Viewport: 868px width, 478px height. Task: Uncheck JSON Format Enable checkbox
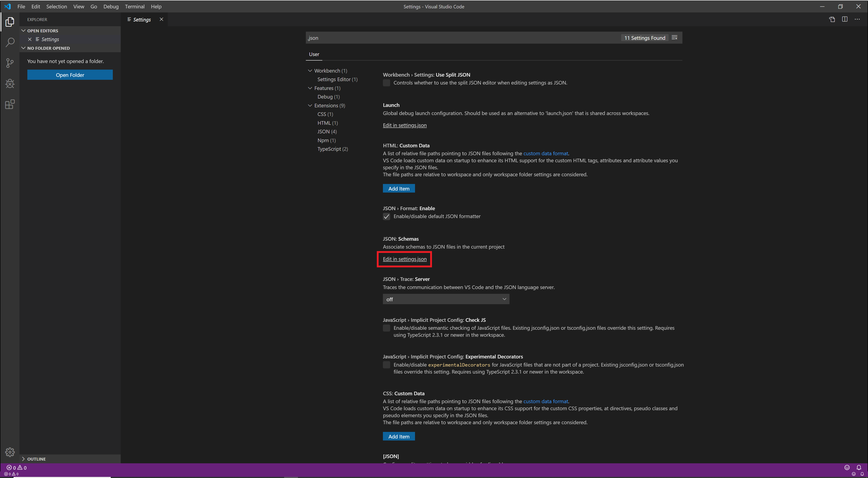point(387,217)
